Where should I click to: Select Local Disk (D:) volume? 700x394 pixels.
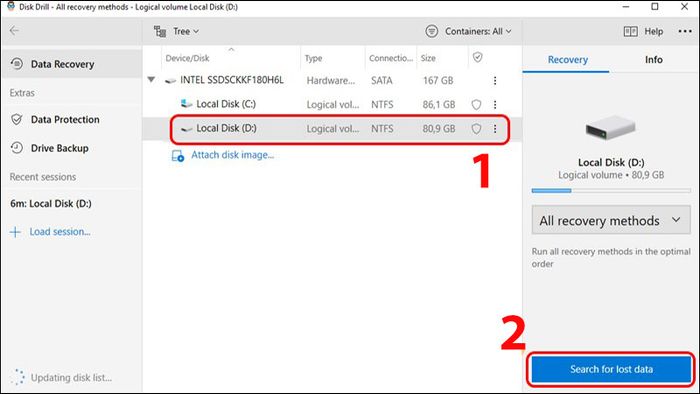332,129
